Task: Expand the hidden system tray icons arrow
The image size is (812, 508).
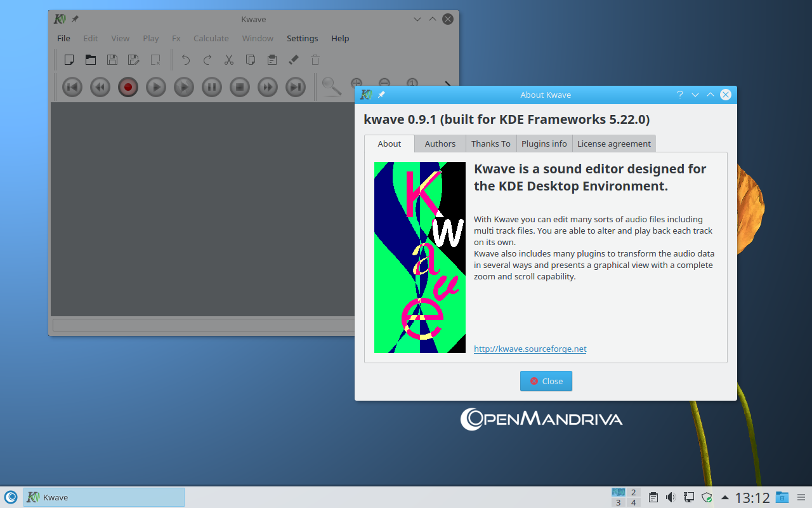Action: [724, 497]
